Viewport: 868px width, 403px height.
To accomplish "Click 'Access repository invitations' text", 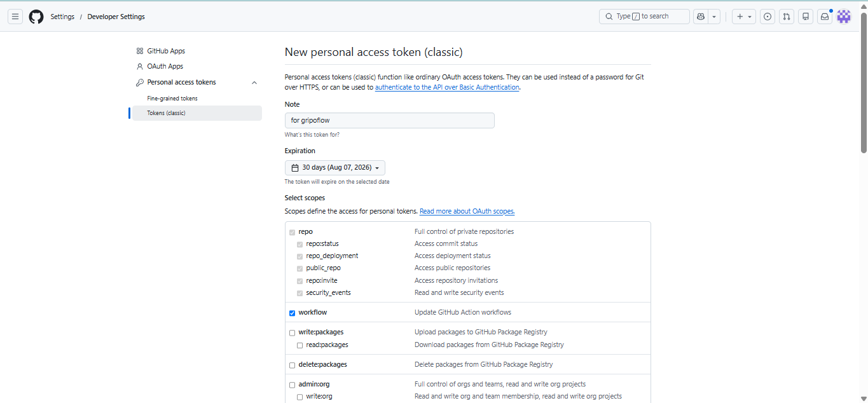I will tap(457, 280).
